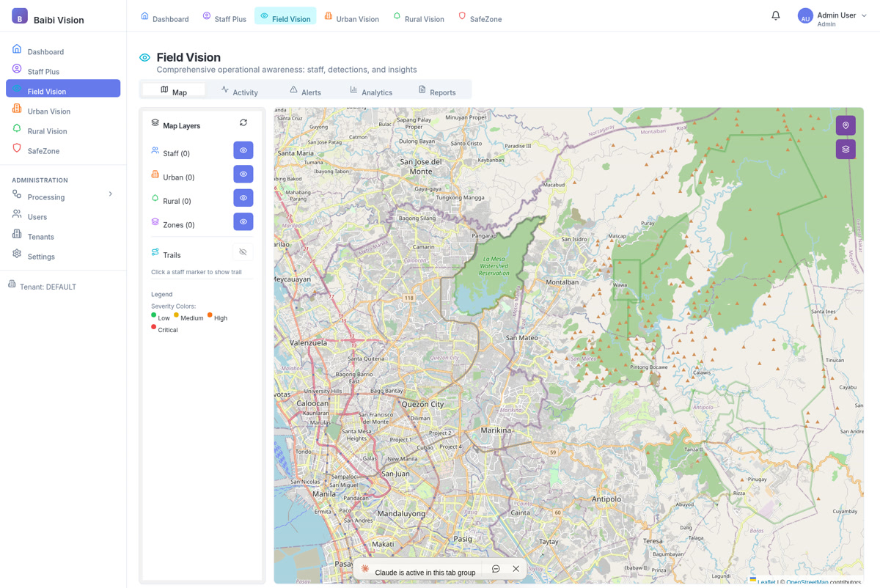Enable the Trails visibility toggle

(x=243, y=252)
